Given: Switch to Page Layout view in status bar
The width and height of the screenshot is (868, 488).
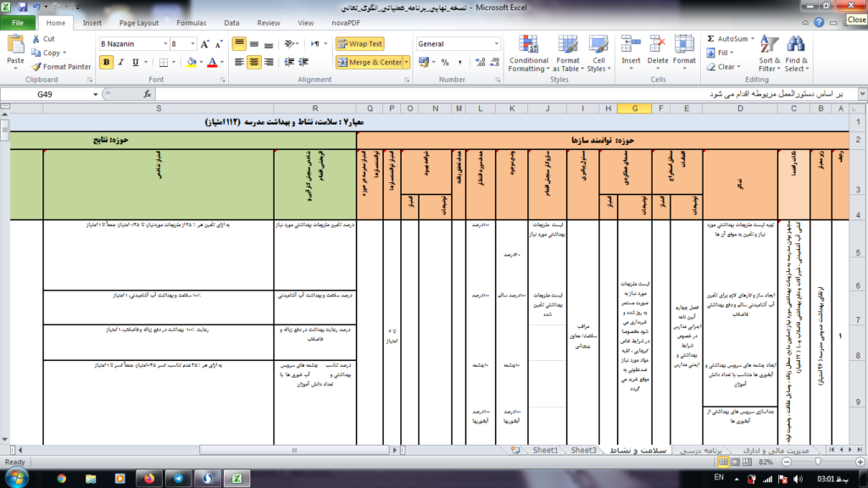Looking at the screenshot, I should point(735,462).
